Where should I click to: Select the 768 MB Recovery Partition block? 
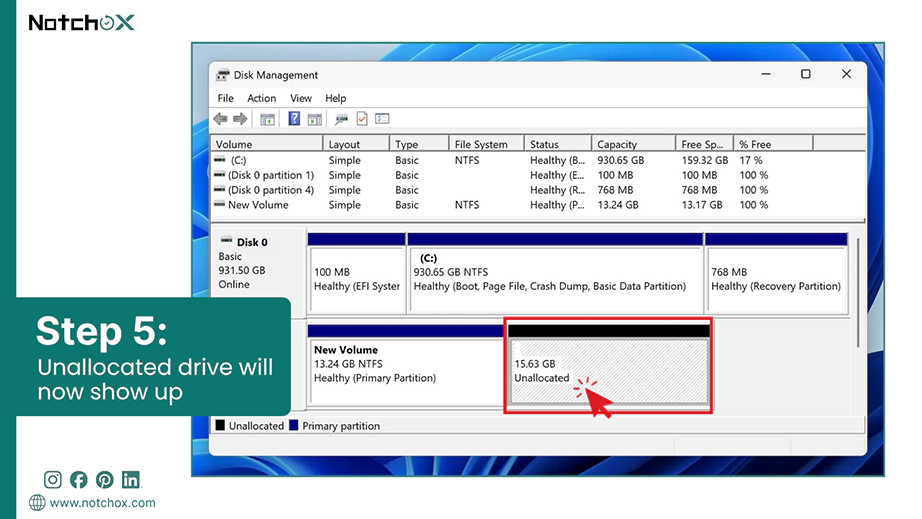(x=776, y=273)
